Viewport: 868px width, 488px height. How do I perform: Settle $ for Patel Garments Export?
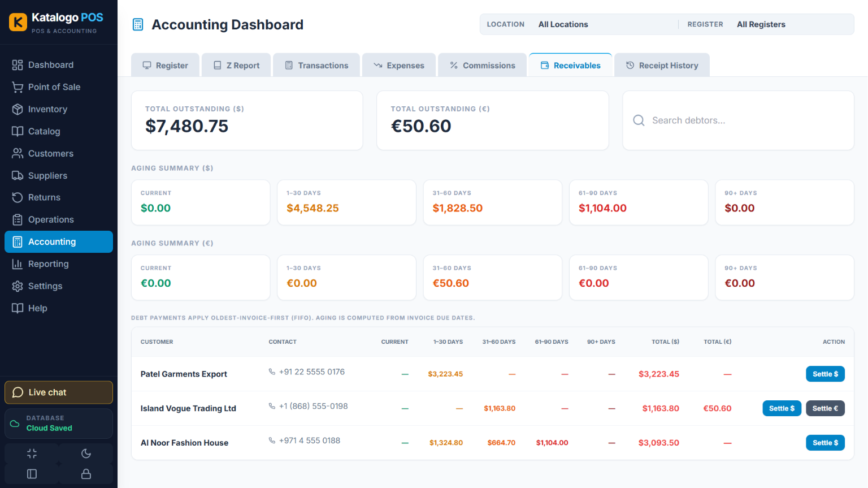[825, 374]
